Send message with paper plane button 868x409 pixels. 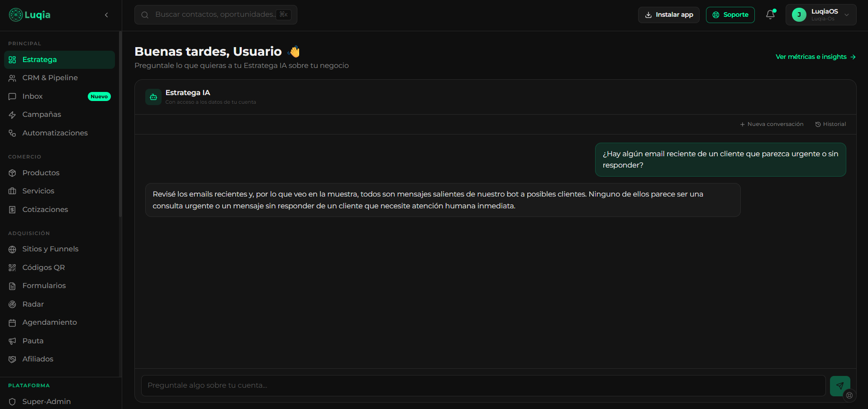click(x=840, y=386)
